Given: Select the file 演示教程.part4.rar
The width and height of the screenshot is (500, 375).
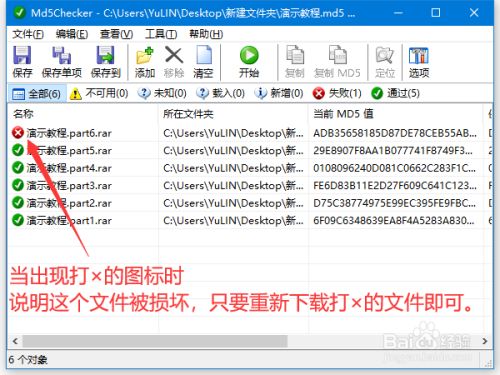Looking at the screenshot, I should click(69, 168).
